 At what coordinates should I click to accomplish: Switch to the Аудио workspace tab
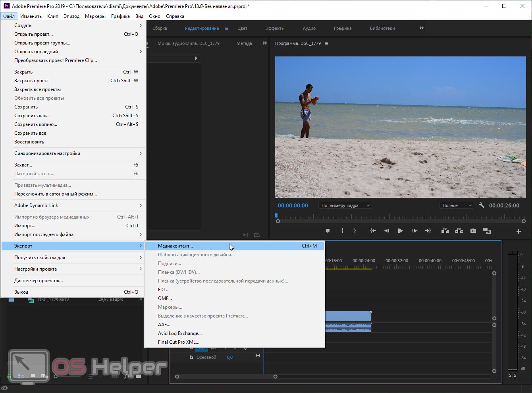(309, 28)
